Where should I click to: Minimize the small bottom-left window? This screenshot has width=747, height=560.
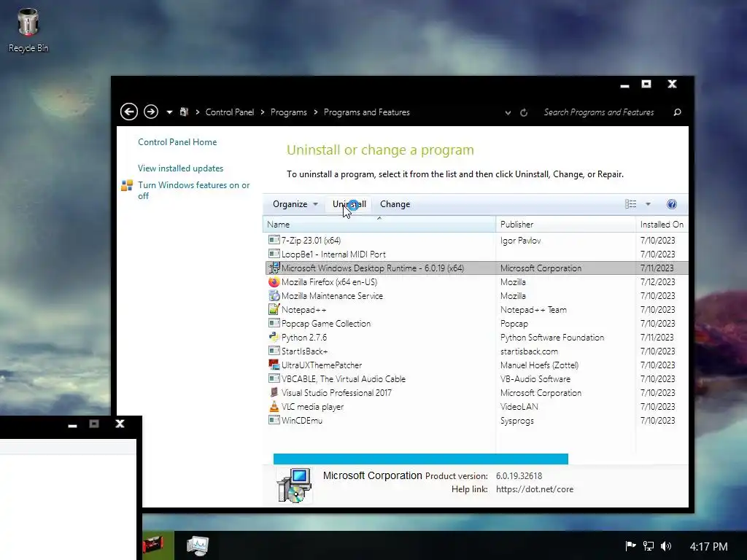[x=72, y=425]
